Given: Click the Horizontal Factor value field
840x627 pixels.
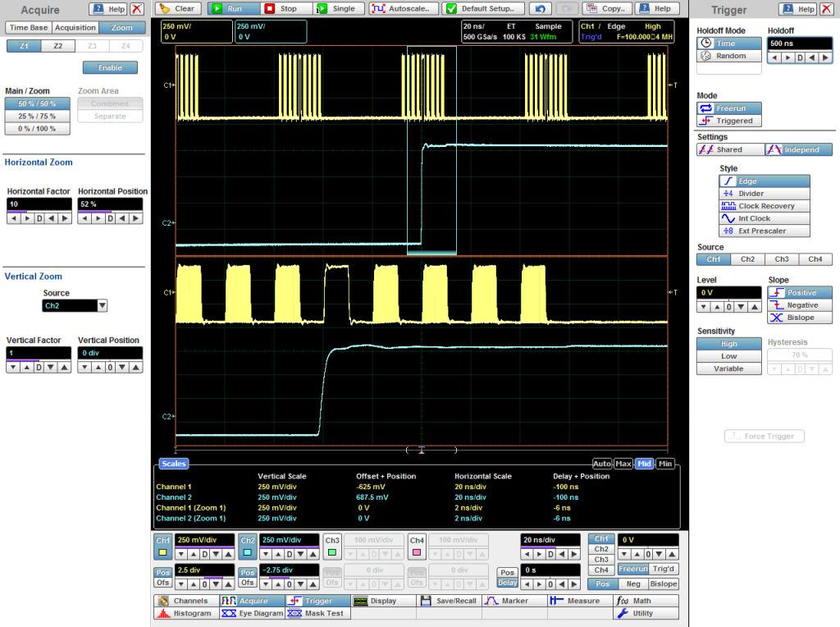Looking at the screenshot, I should tap(37, 204).
